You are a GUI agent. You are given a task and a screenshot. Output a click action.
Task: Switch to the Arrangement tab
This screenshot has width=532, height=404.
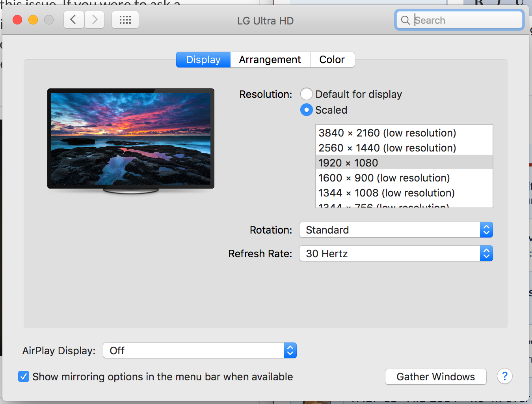(x=270, y=60)
